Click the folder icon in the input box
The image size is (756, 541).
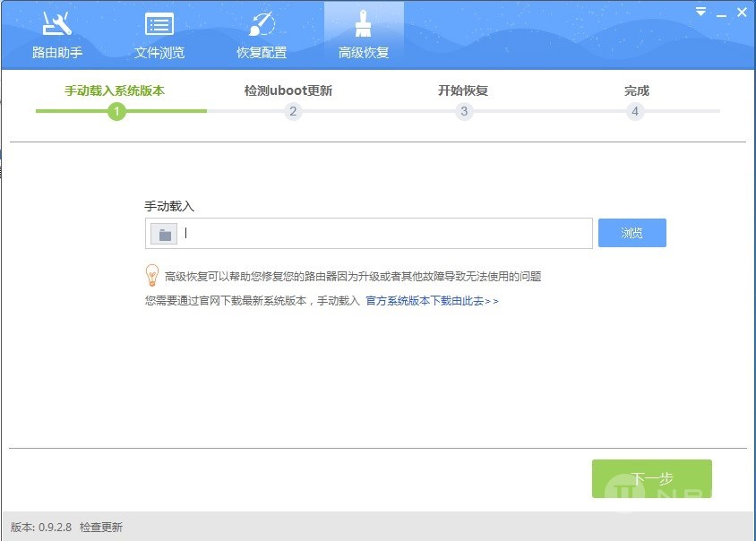point(164,234)
